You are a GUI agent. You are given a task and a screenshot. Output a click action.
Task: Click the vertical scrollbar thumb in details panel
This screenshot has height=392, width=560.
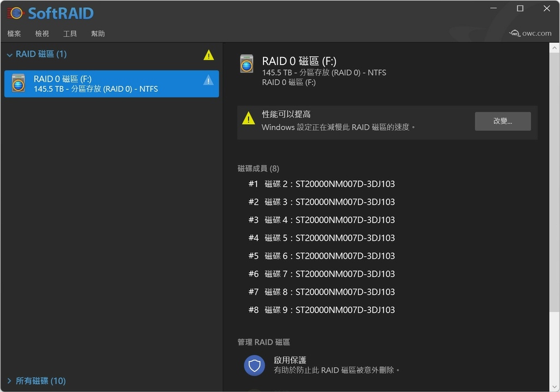pyautogui.click(x=555, y=182)
